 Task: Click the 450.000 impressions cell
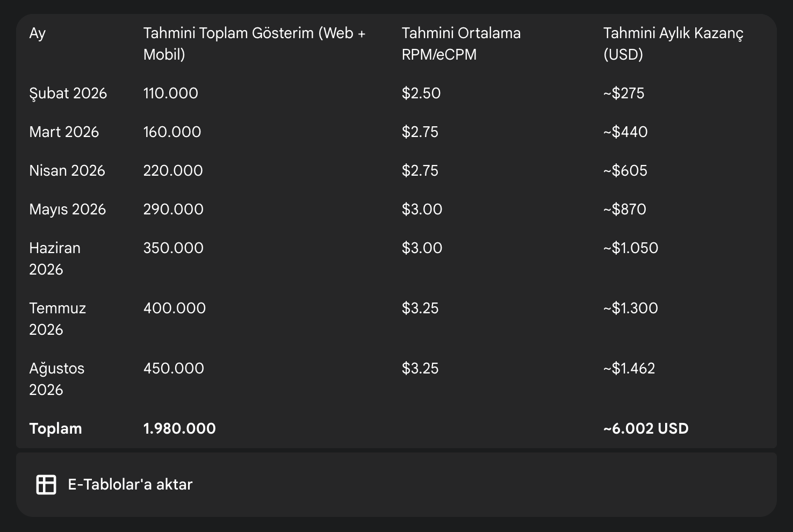[x=174, y=368]
